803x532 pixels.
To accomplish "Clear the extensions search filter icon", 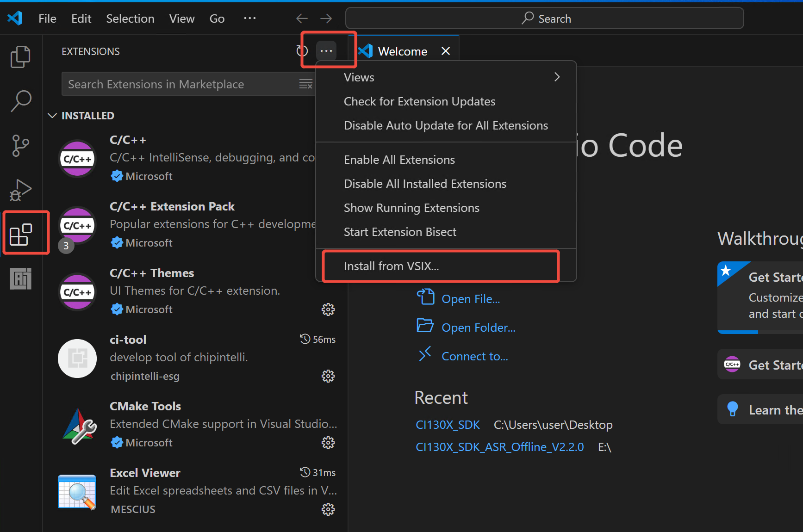I will coord(305,84).
